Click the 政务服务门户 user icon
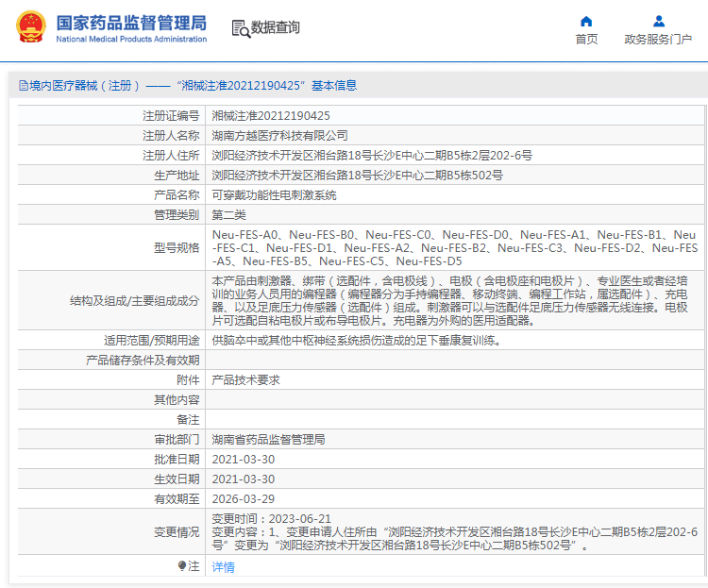Screen dimensions: 708x588 click(x=659, y=21)
